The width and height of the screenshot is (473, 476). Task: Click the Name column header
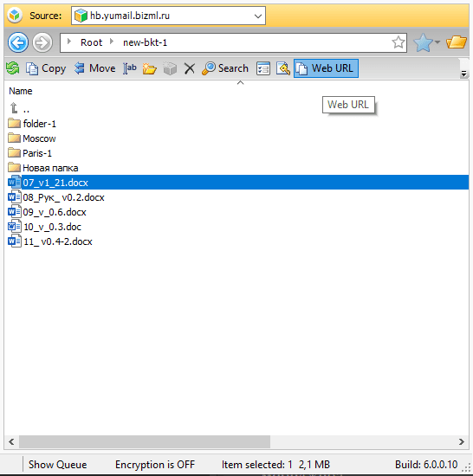pos(21,91)
